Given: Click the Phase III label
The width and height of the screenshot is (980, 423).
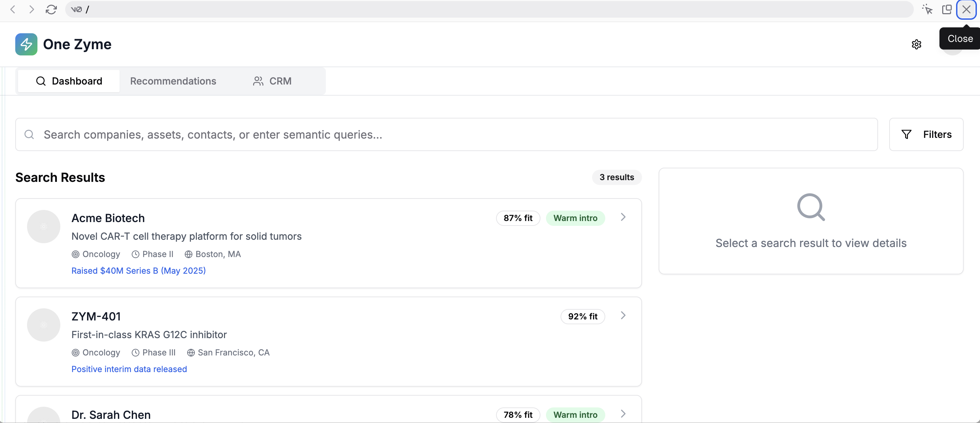Looking at the screenshot, I should 159,353.
